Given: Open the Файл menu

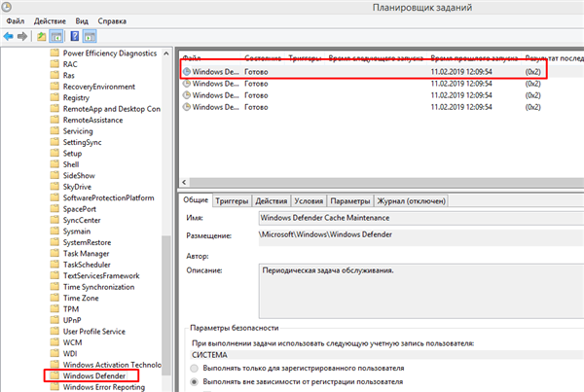Looking at the screenshot, I should pos(16,21).
